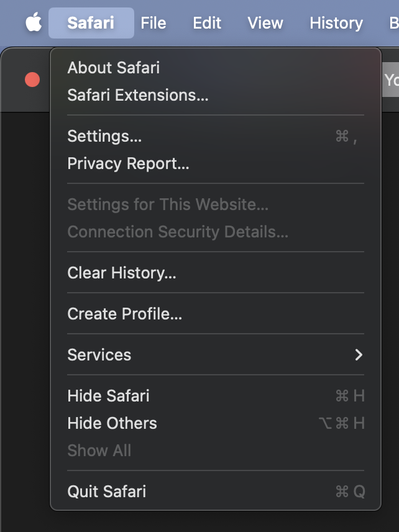399x532 pixels.
Task: Choose Hide Others
Action: (216, 423)
